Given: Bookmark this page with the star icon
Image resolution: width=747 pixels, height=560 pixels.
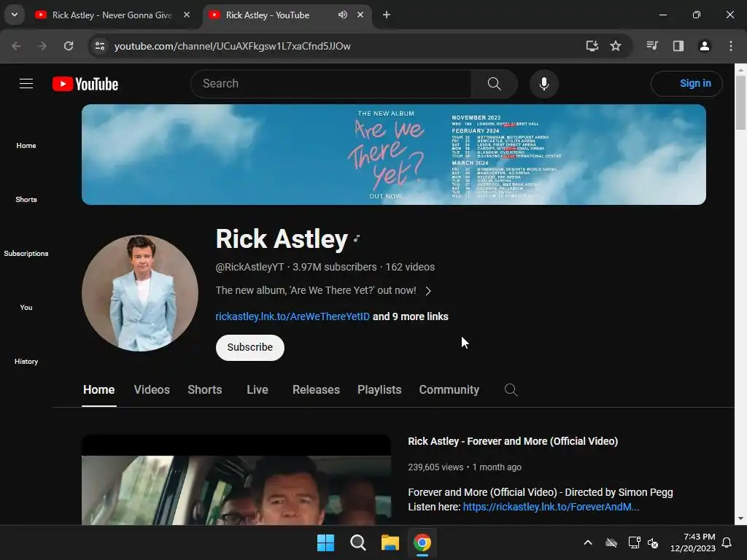Looking at the screenshot, I should tap(616, 46).
